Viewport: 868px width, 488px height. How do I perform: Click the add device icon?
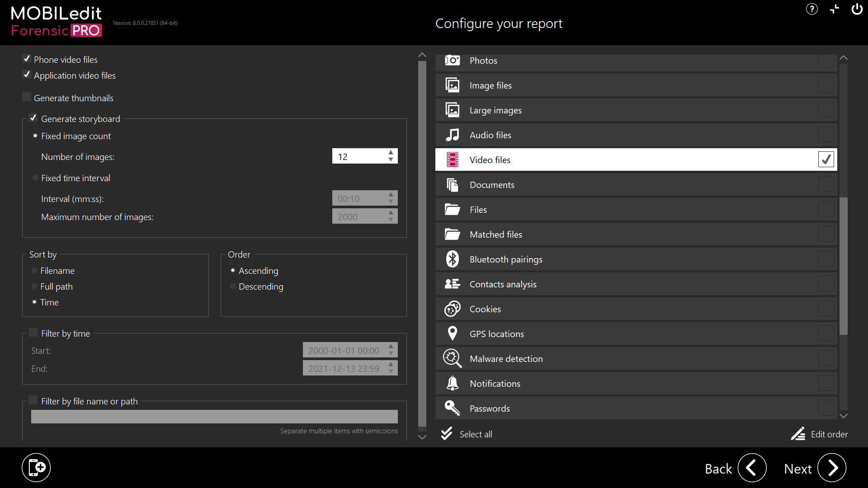coord(36,467)
